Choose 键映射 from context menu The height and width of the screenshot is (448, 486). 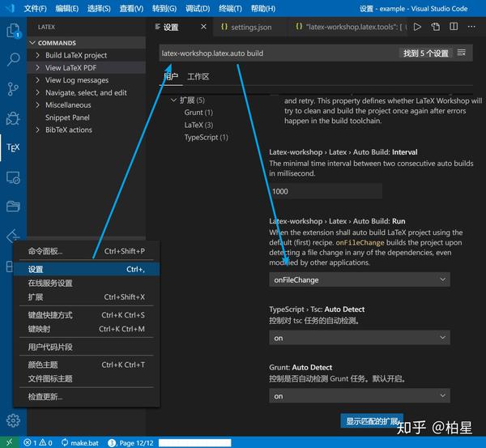coord(87,329)
